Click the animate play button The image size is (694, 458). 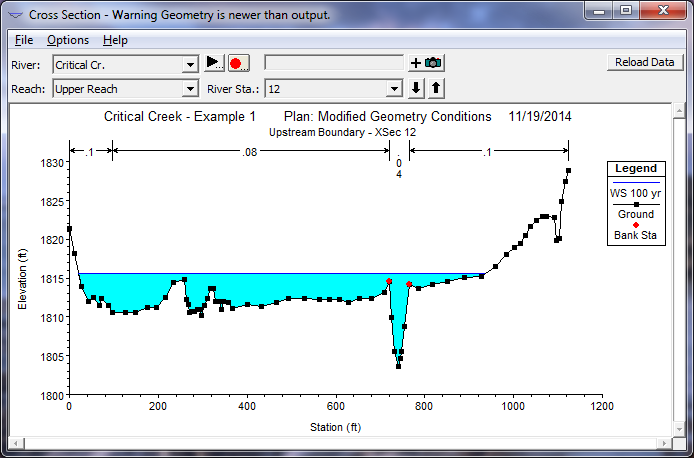pyautogui.click(x=214, y=63)
